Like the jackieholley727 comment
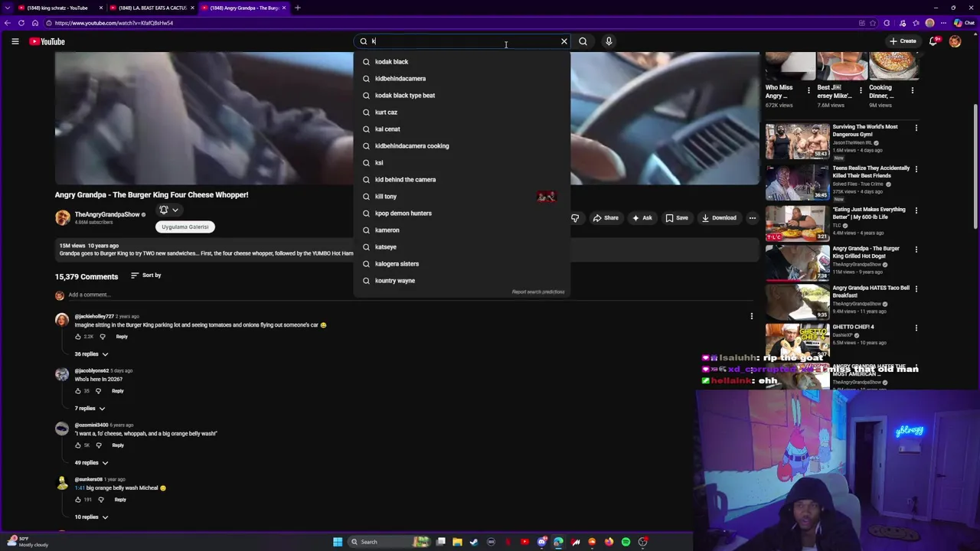Screen dimensions: 980x551 pyautogui.click(x=78, y=337)
